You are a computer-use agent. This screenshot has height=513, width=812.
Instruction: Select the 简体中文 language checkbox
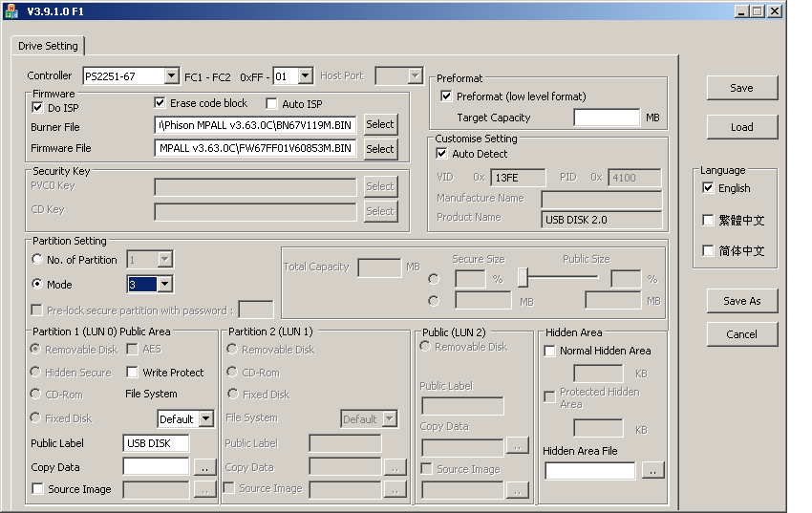click(708, 250)
